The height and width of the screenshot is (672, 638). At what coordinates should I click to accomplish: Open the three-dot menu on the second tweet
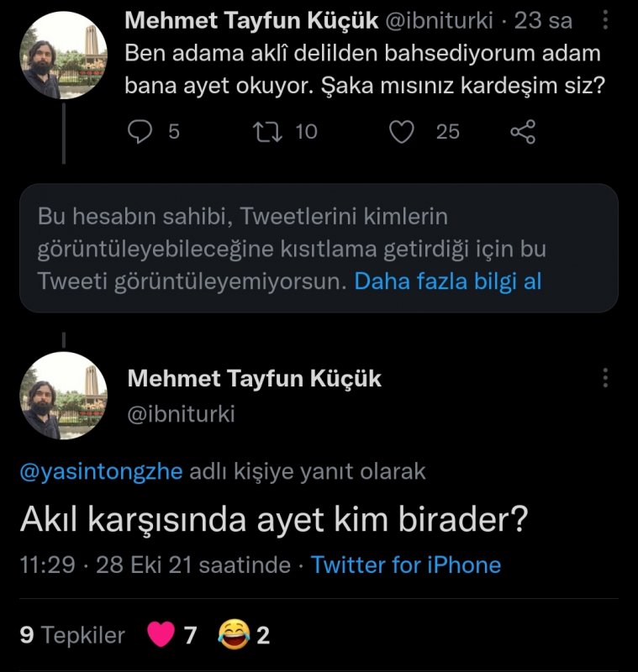click(605, 378)
